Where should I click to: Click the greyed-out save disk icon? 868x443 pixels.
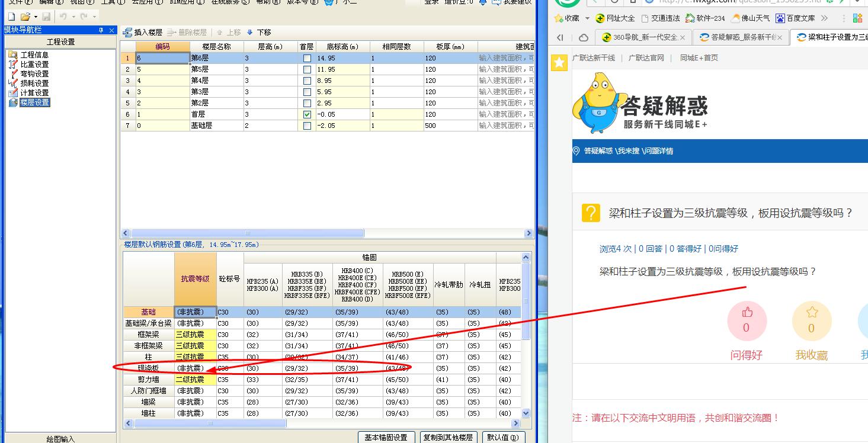point(46,17)
